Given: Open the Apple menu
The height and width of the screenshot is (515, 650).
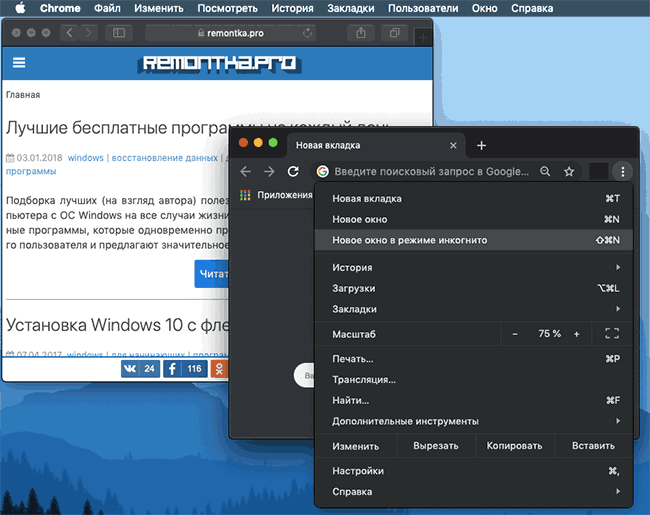Looking at the screenshot, I should pos(20,8).
